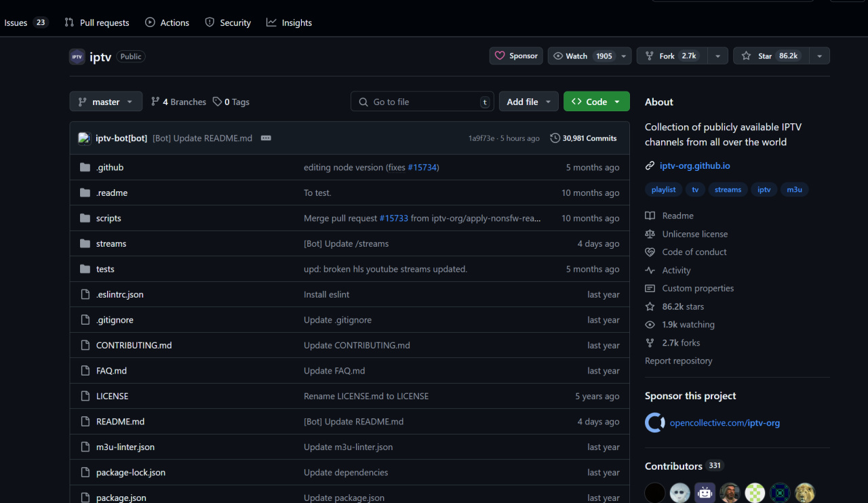Open the Pull requests tab
Screen dimensions: 868x503
[x=97, y=22]
